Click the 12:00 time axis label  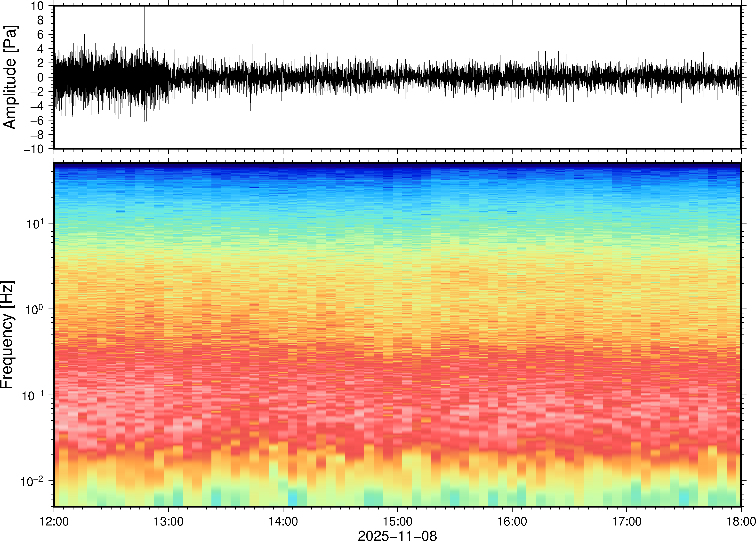(54, 521)
